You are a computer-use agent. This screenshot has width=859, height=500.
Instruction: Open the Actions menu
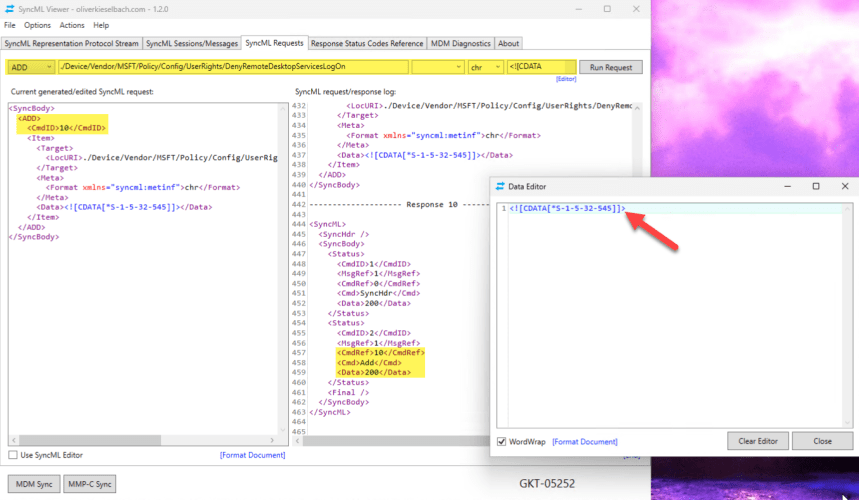(x=72, y=25)
